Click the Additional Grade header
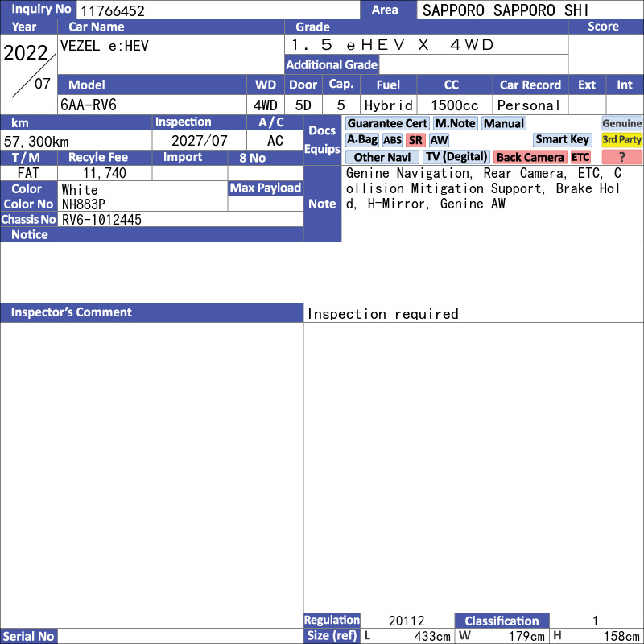The image size is (644, 644). [x=332, y=64]
